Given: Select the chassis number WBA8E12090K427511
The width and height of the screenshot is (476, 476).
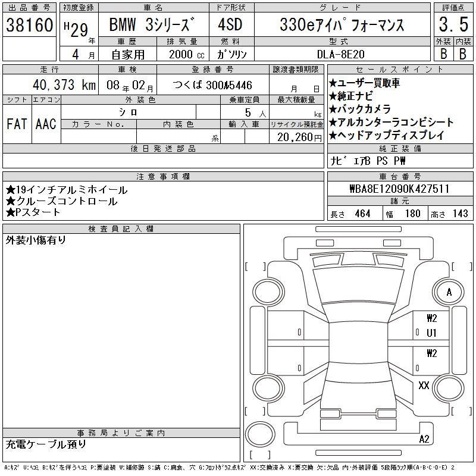Looking at the screenshot, I should pyautogui.click(x=399, y=189).
